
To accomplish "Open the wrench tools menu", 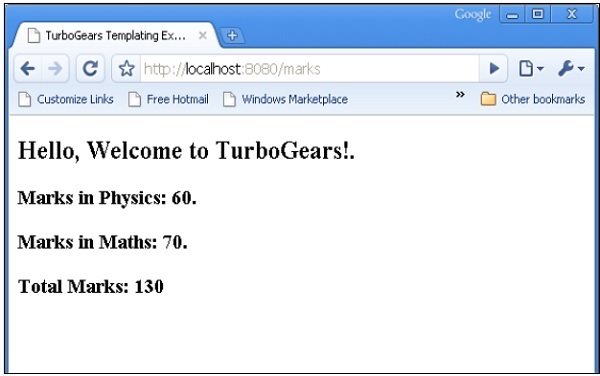I will click(571, 69).
